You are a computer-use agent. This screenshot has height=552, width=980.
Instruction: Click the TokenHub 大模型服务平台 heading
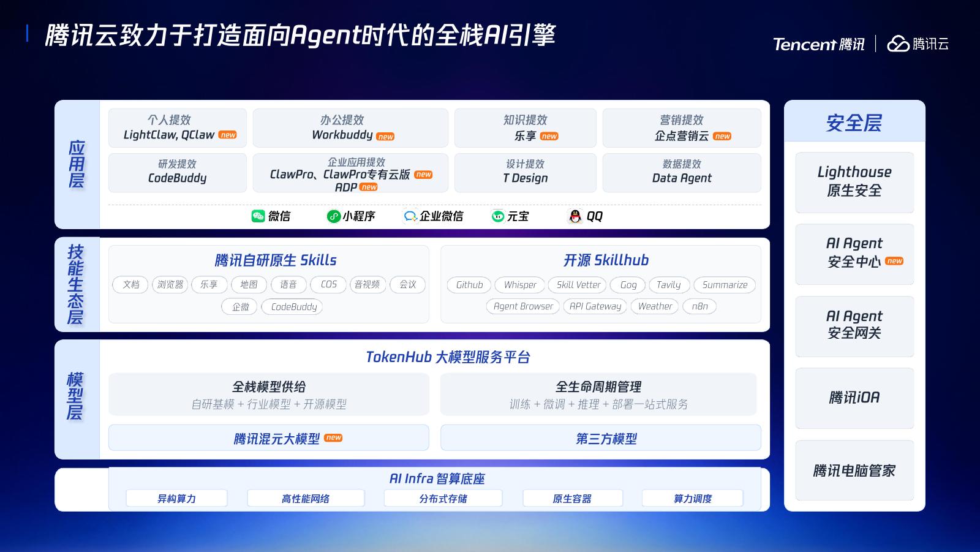click(448, 357)
